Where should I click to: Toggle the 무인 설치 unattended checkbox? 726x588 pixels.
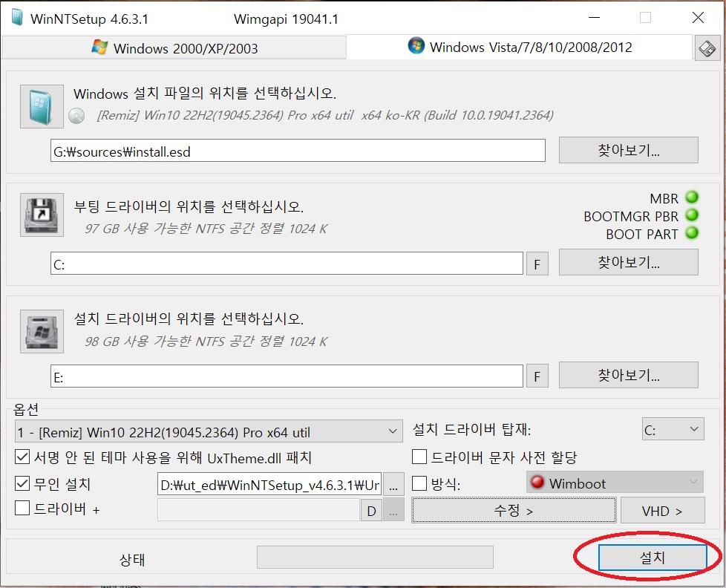click(22, 483)
